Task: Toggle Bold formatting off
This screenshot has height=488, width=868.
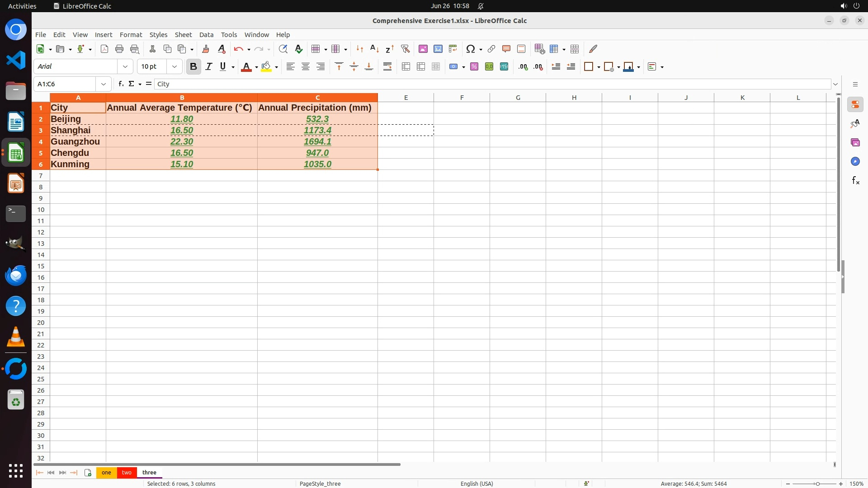Action: click(x=193, y=66)
